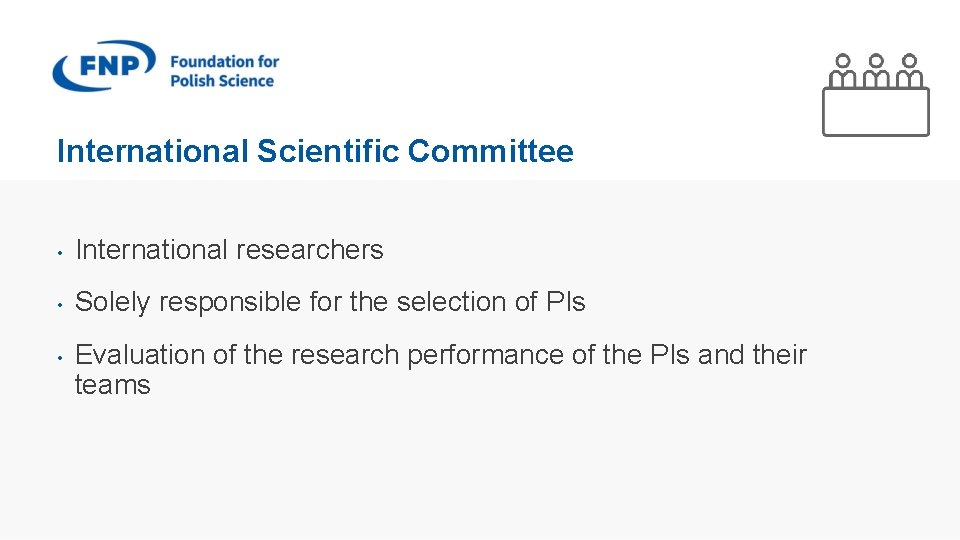Click the FNP logo emblem
960x540 pixels.
104,67
